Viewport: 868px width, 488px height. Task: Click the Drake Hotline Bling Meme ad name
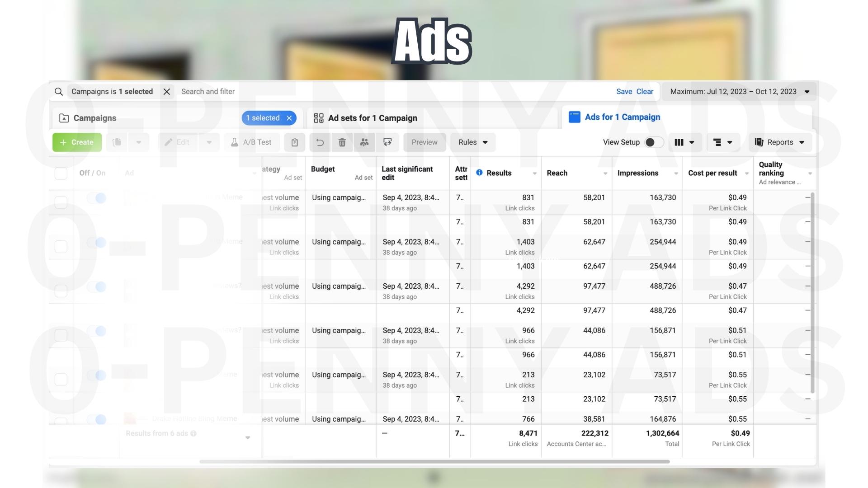(194, 418)
